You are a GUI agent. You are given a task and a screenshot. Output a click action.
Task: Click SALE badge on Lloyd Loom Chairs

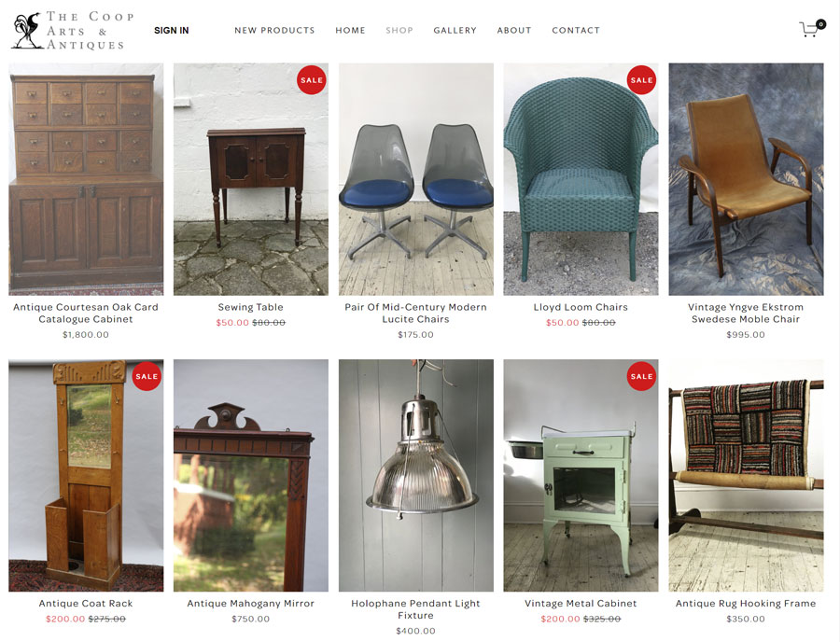(641, 80)
